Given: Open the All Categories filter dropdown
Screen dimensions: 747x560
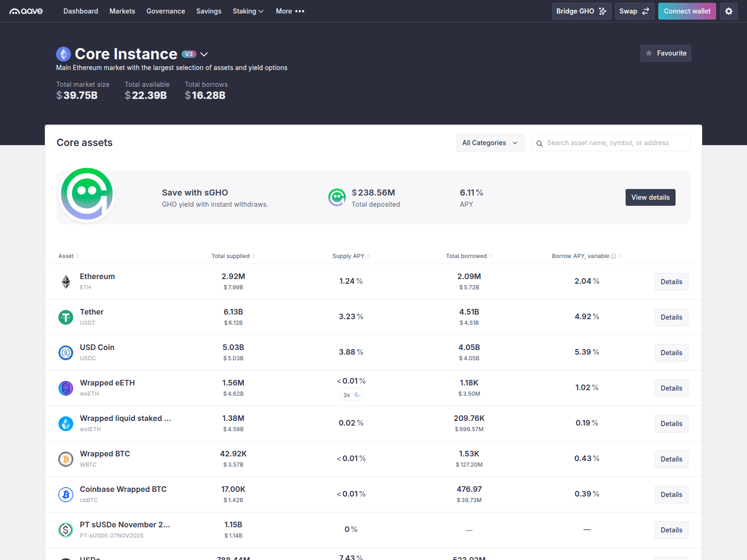Looking at the screenshot, I should [490, 143].
